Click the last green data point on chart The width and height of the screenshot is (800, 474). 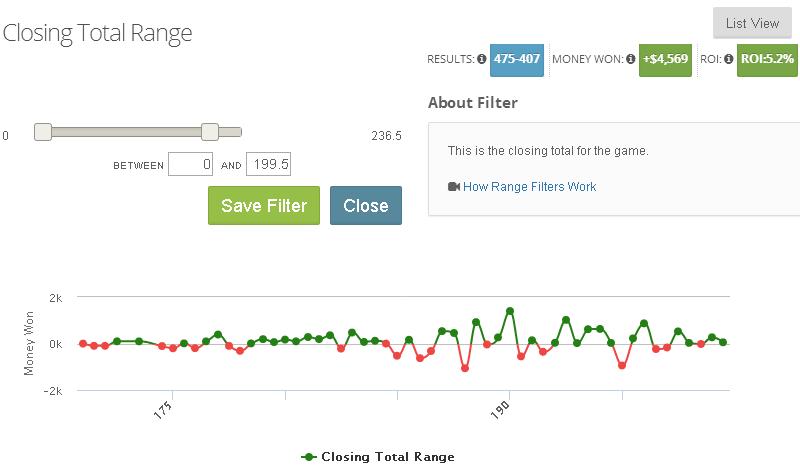pos(723,342)
